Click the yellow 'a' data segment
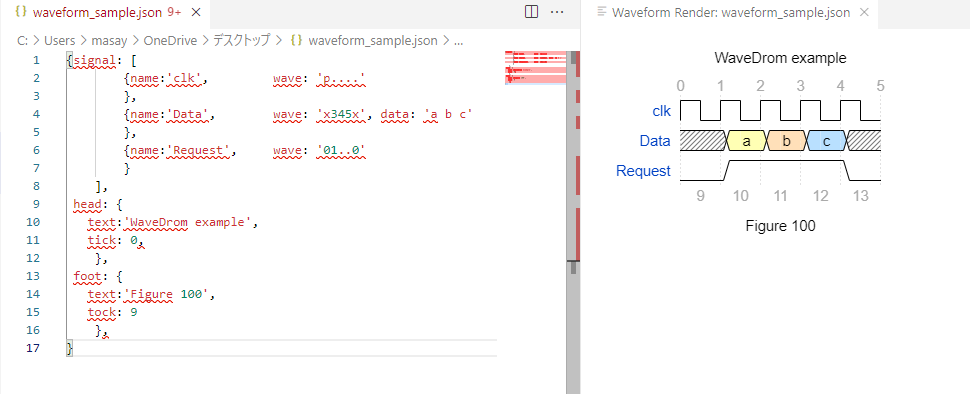 point(747,141)
